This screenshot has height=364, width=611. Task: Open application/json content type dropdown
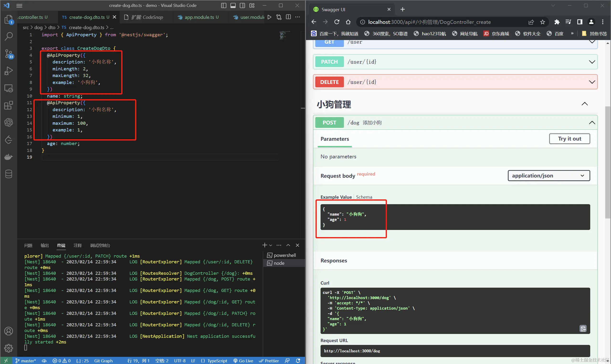[549, 176]
